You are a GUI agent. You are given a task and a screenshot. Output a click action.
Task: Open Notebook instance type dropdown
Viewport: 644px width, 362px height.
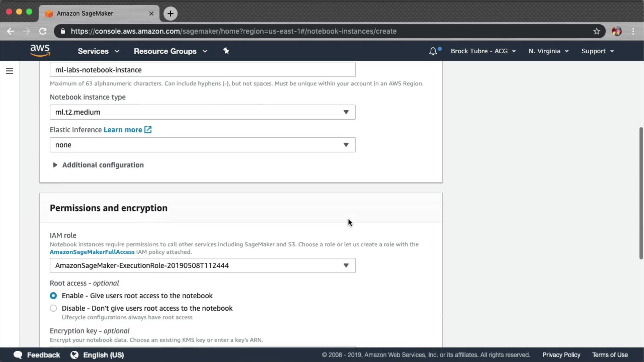click(x=202, y=112)
